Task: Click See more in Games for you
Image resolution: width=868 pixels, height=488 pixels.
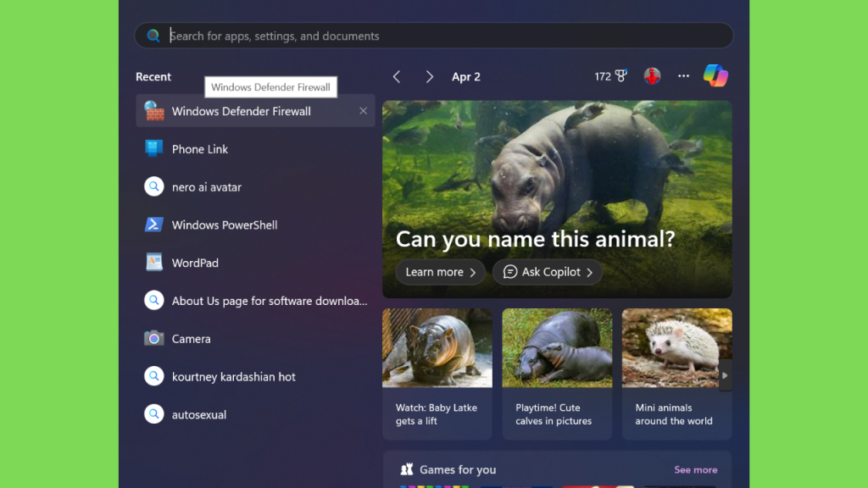Action: point(695,469)
